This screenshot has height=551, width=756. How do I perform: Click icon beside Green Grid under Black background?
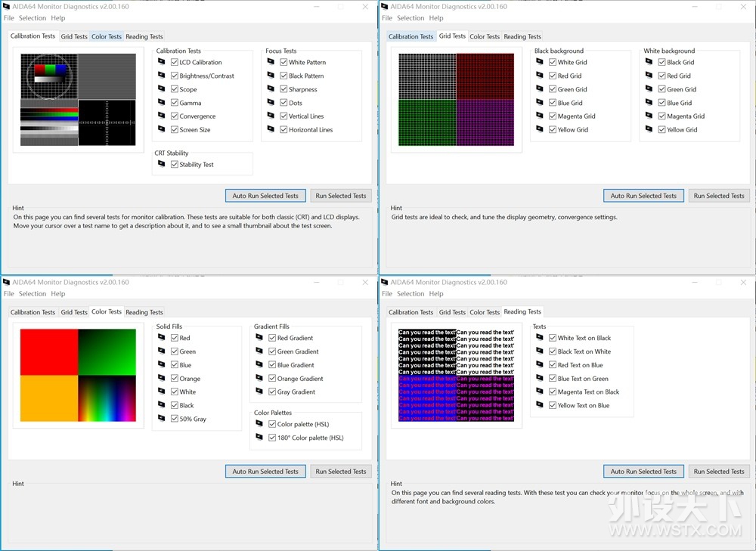click(x=540, y=88)
